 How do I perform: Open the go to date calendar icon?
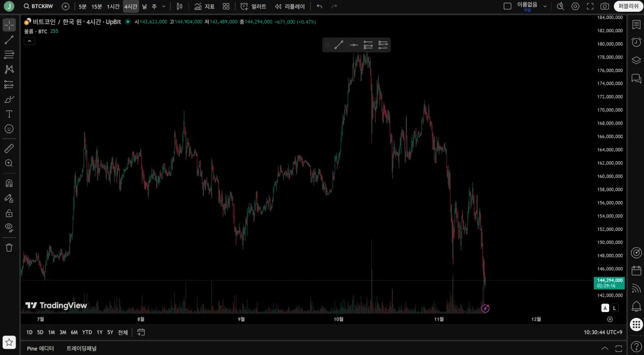point(141,332)
